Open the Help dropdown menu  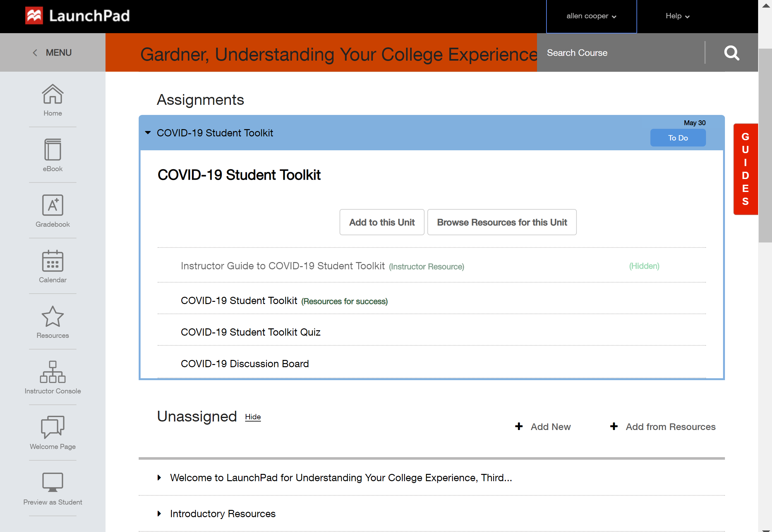[x=677, y=16]
